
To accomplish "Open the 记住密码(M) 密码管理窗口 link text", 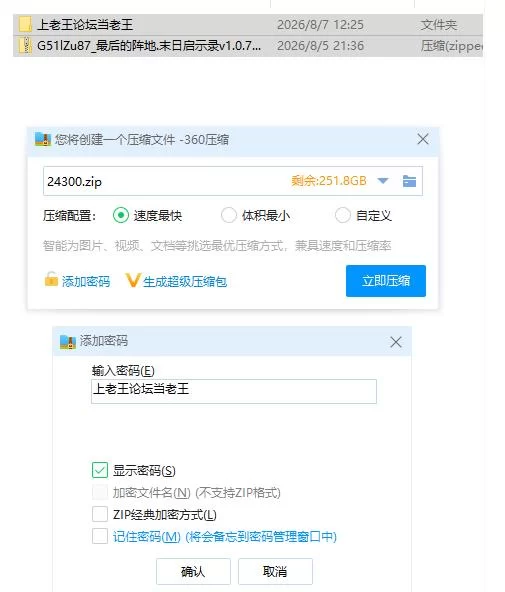I will coord(225,536).
